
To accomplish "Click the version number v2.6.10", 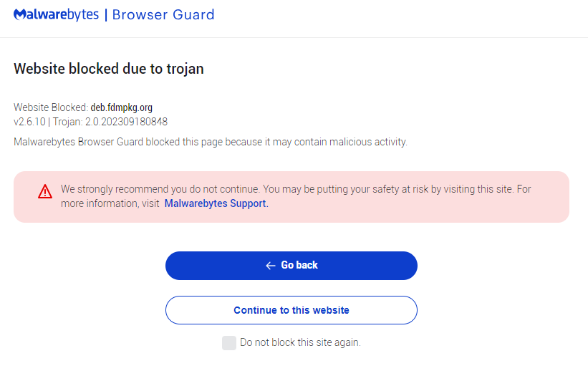I will 29,122.
